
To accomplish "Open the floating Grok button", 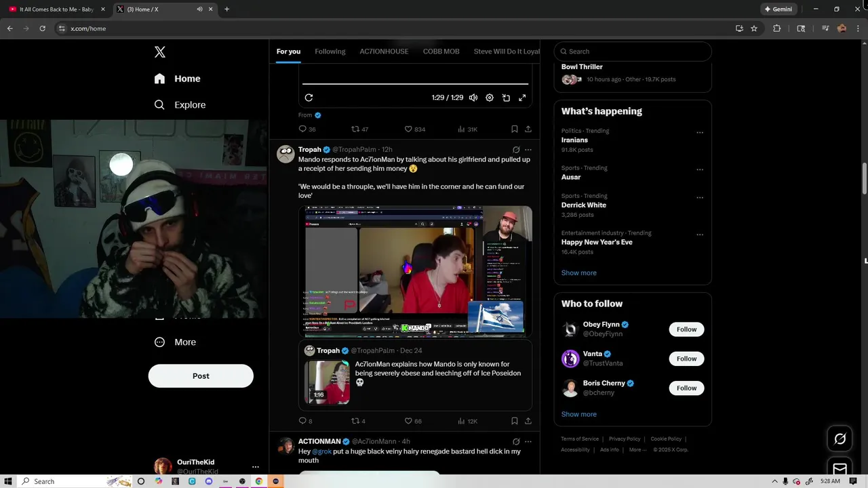I will (840, 439).
